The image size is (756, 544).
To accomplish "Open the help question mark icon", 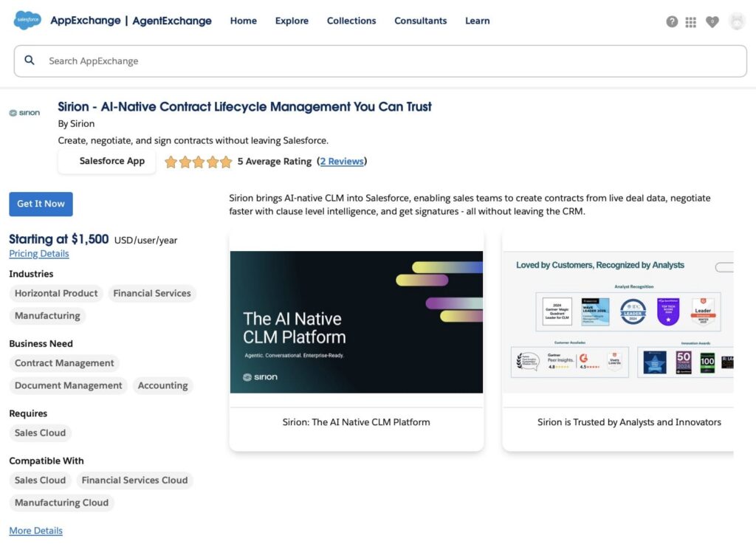I will point(672,21).
